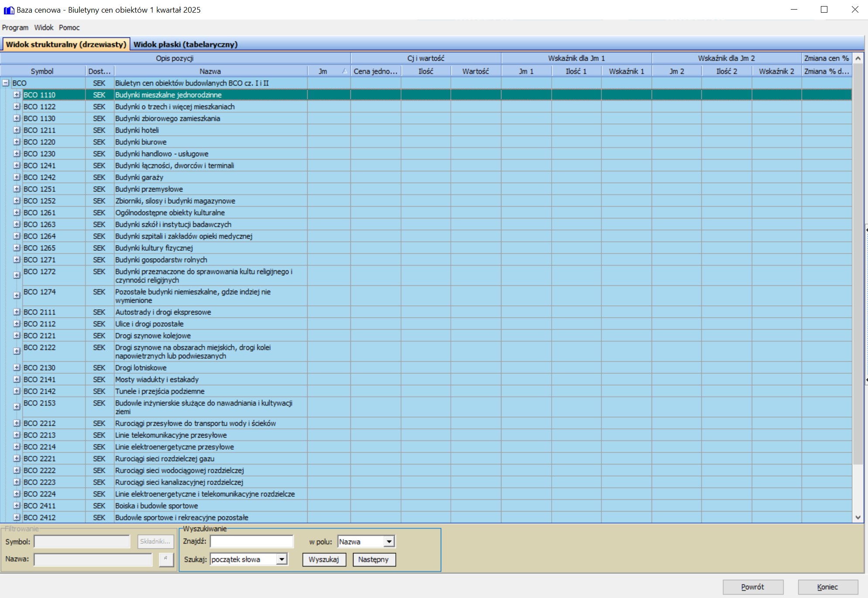
Task: Click the Ilość 2 column header
Action: coord(727,71)
